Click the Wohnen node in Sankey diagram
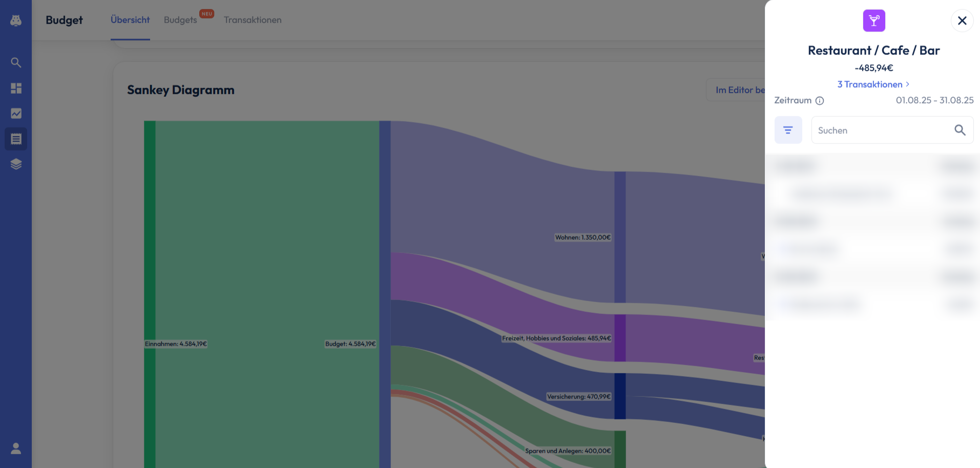Viewport: 980px width, 468px height. click(620, 237)
